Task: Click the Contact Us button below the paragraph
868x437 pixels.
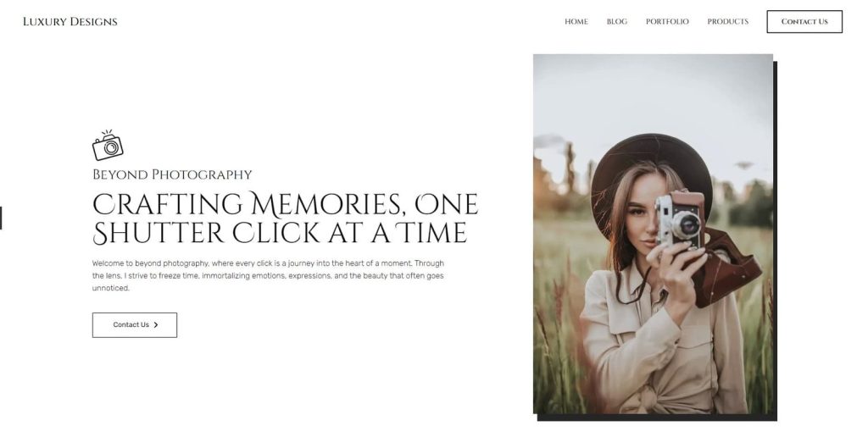Action: (x=135, y=325)
